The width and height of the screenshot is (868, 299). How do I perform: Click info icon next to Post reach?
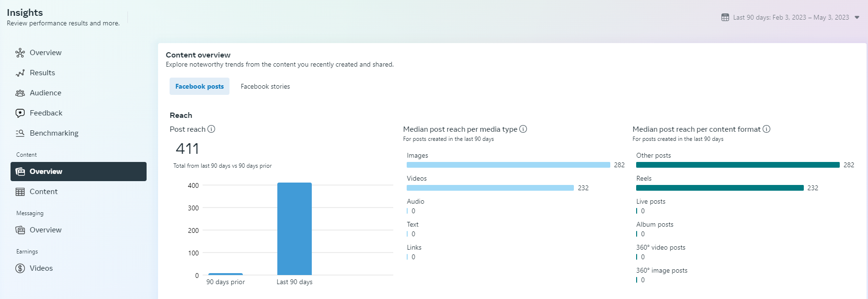pos(211,129)
